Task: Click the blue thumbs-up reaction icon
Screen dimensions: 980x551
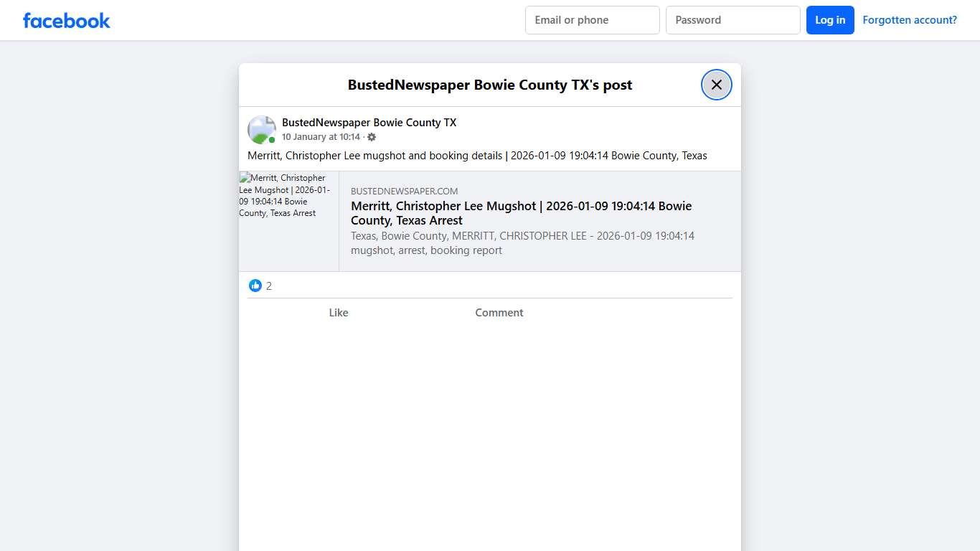Action: click(255, 286)
